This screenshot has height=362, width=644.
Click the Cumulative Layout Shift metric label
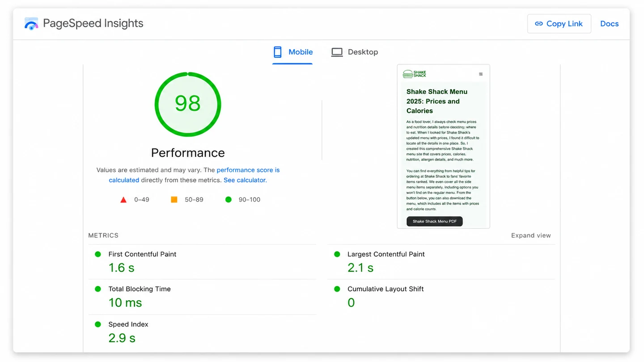pos(386,289)
